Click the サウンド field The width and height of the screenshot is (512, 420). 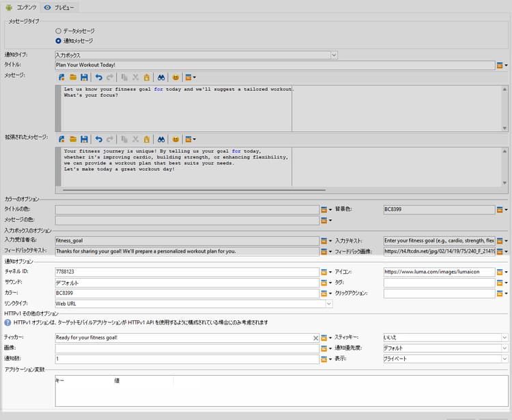pyautogui.click(x=187, y=283)
